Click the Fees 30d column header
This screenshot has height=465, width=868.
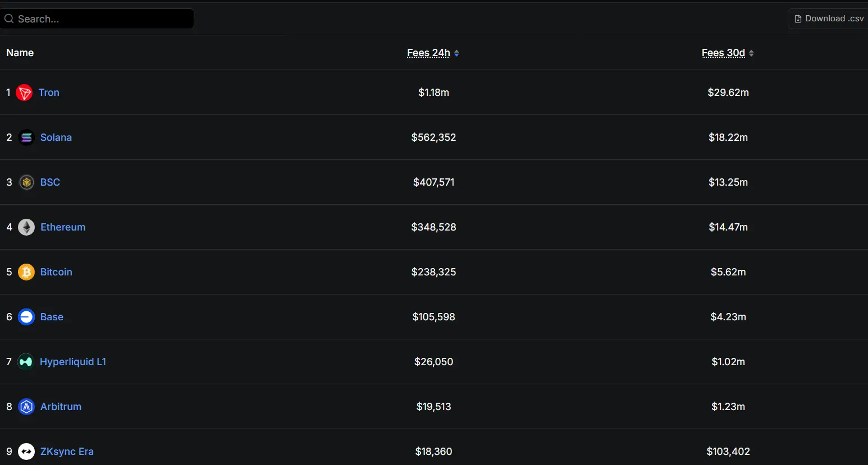click(724, 53)
